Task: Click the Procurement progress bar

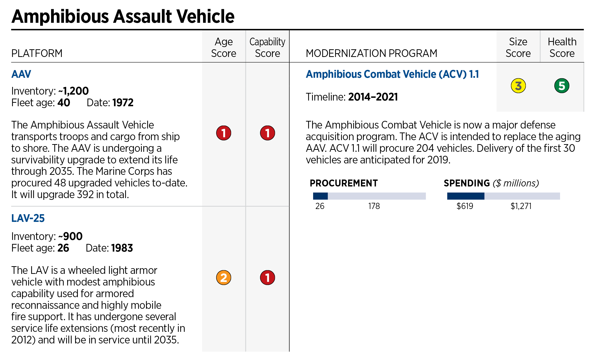Action: 369,196
